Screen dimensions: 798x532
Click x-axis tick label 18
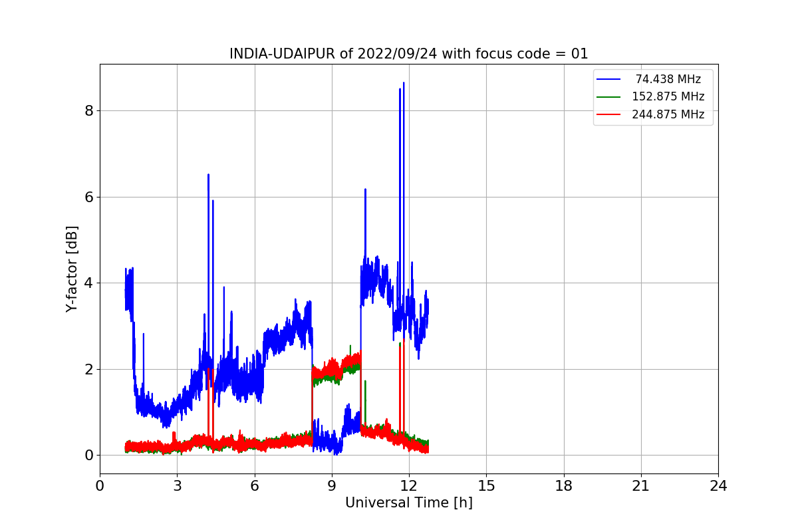pyautogui.click(x=564, y=486)
